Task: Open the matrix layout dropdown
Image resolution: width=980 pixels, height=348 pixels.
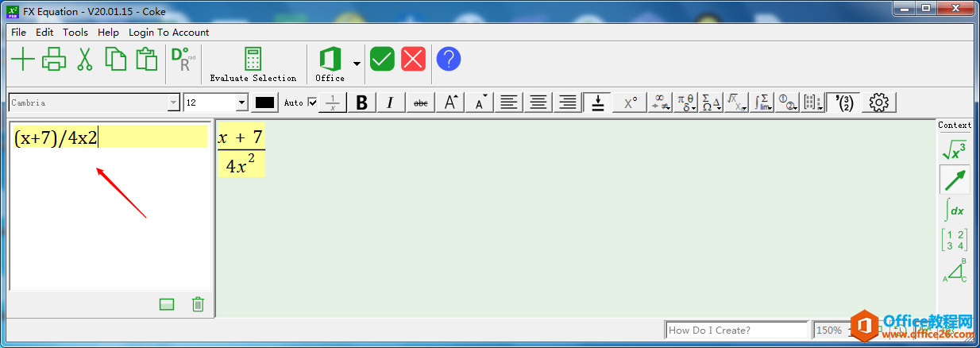Action: [x=812, y=102]
